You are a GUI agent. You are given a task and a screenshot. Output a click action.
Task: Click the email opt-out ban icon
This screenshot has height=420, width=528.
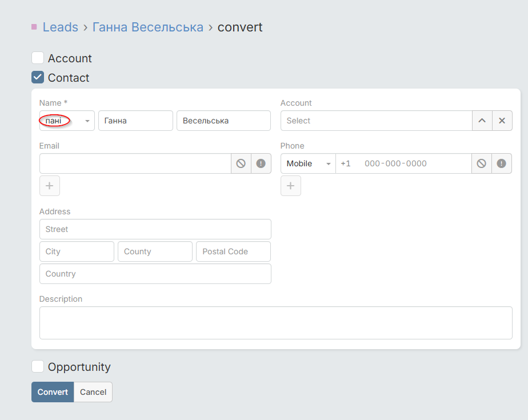pos(241,163)
